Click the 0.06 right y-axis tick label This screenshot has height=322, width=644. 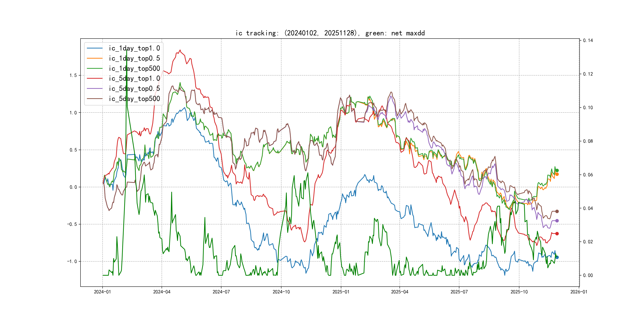pos(588,175)
